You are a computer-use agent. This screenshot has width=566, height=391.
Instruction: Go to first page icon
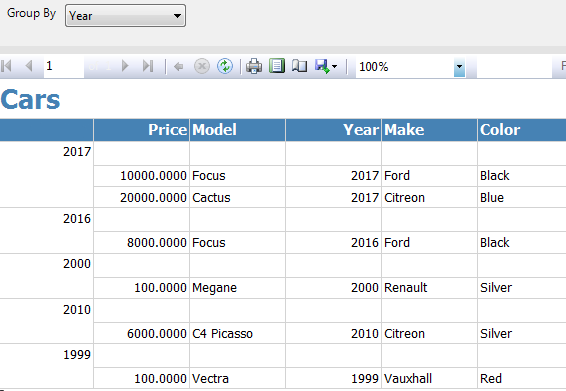(x=6, y=66)
